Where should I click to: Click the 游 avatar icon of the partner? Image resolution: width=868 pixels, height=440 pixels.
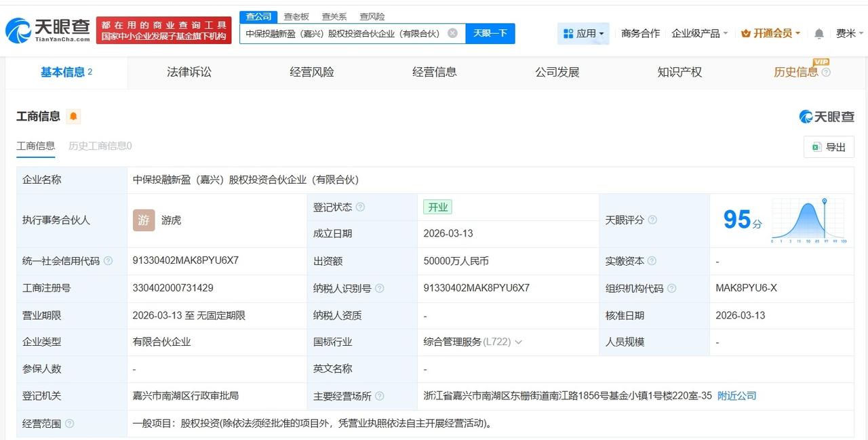coord(143,220)
